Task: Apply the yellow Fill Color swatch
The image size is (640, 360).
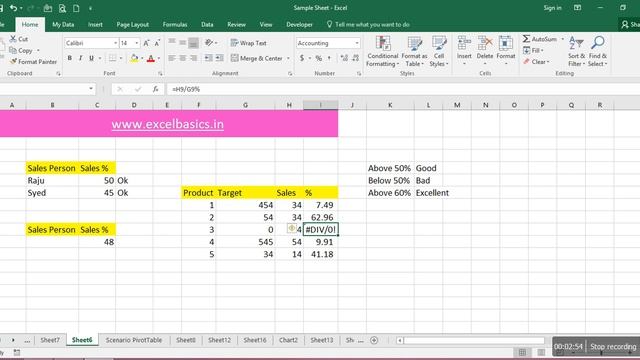Action: coord(134,58)
